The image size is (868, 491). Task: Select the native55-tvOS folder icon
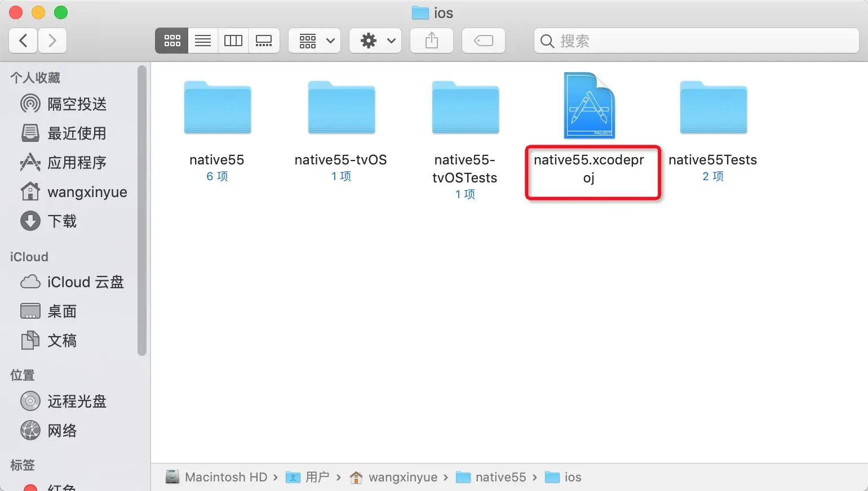coord(341,107)
